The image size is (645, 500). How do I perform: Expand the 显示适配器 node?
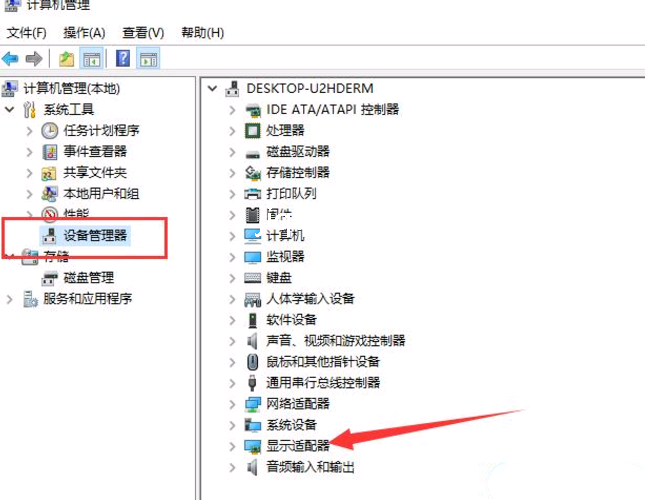coord(232,446)
